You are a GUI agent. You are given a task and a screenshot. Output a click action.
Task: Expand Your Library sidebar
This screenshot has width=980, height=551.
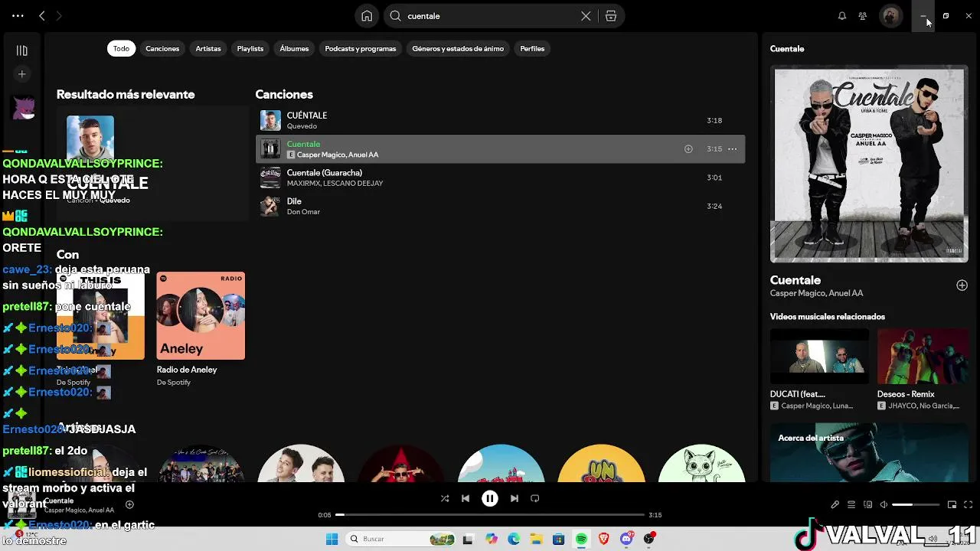[x=21, y=51]
